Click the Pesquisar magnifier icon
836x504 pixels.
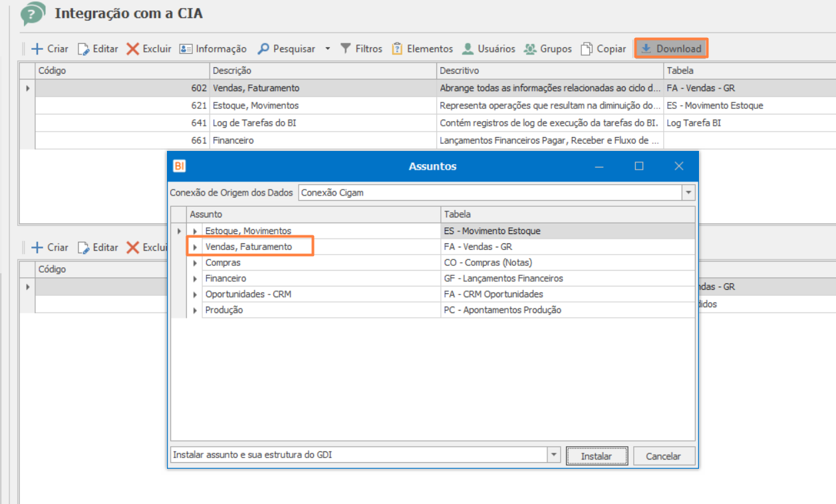263,49
